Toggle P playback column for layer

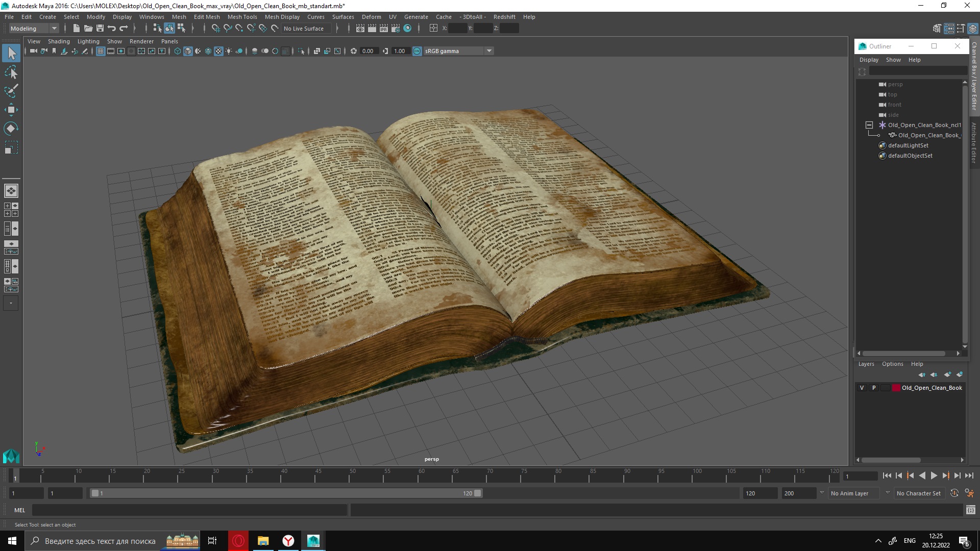(874, 388)
